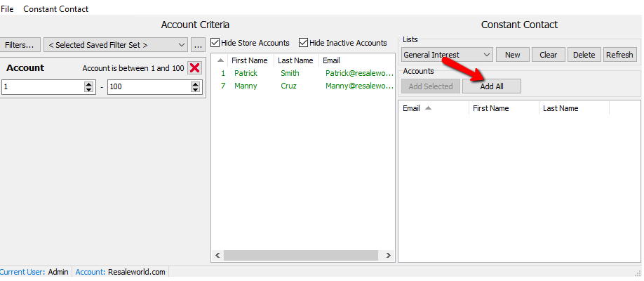644x281 pixels.
Task: Select the Manny Cruz account row
Action: point(302,86)
